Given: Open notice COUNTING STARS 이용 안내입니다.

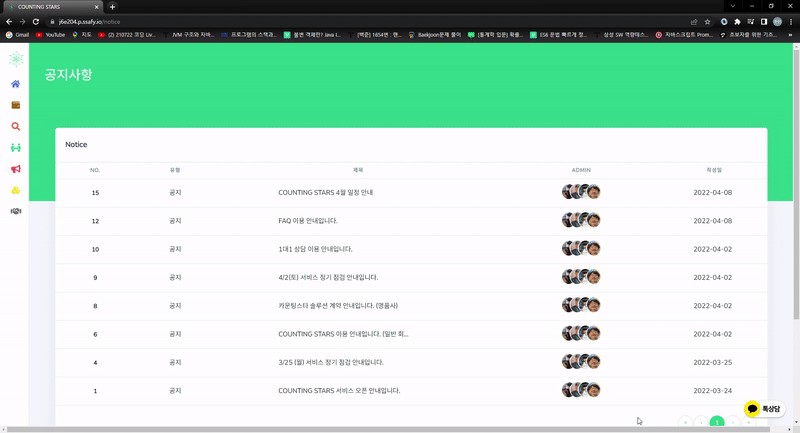Looking at the screenshot, I should click(343, 334).
